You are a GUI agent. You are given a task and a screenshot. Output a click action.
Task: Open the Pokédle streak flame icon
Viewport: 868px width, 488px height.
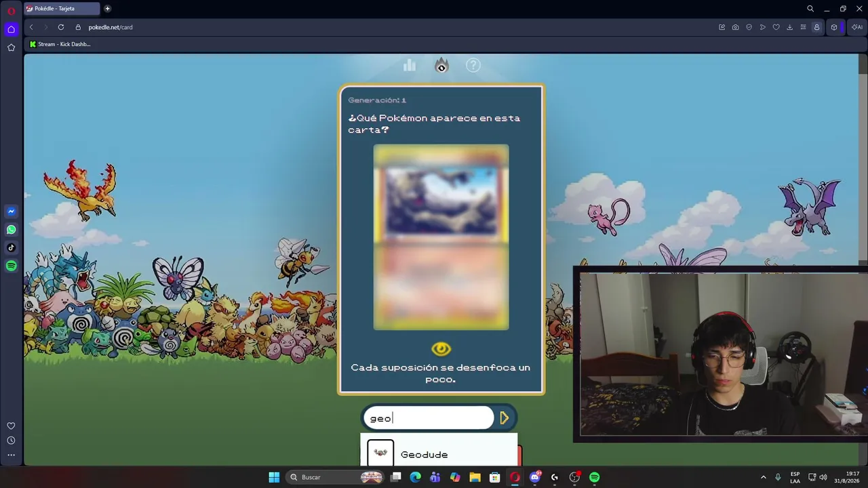click(441, 65)
